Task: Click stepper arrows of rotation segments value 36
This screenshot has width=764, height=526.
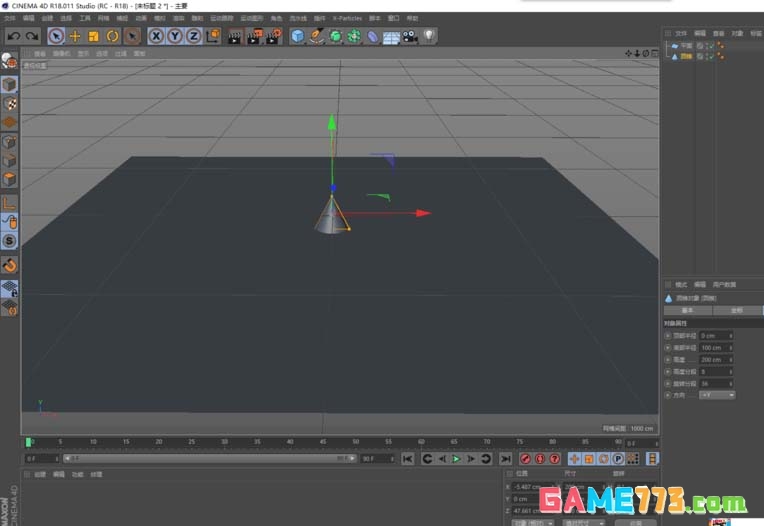Action: point(731,384)
